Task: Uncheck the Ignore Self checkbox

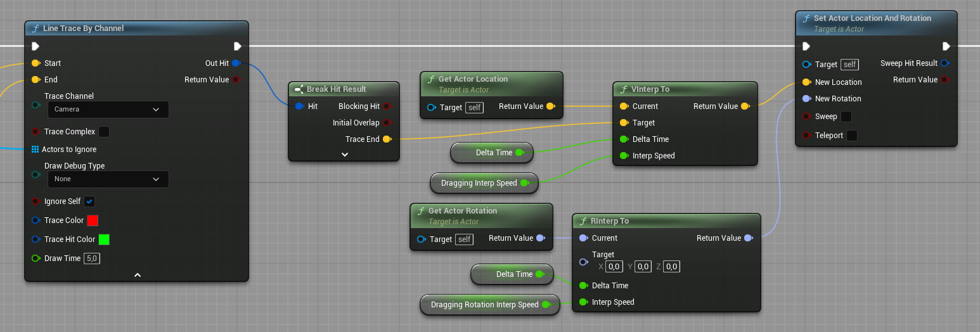Action: point(89,201)
